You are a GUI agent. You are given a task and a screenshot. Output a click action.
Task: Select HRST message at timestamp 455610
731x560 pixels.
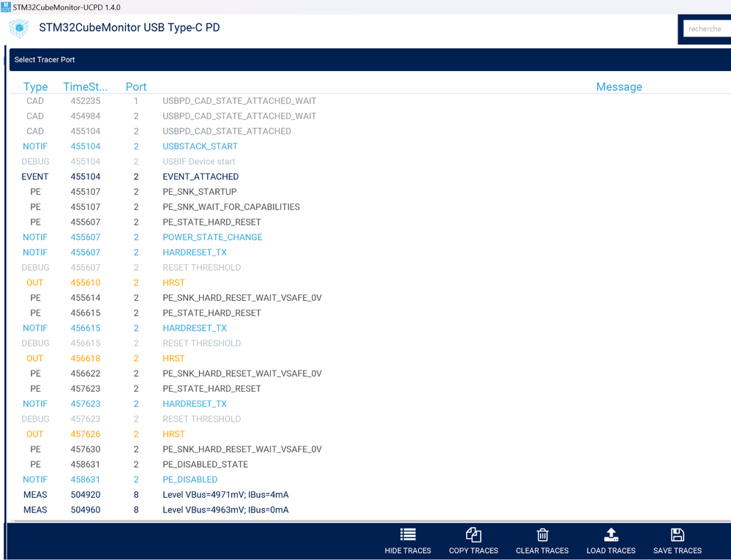click(x=173, y=283)
